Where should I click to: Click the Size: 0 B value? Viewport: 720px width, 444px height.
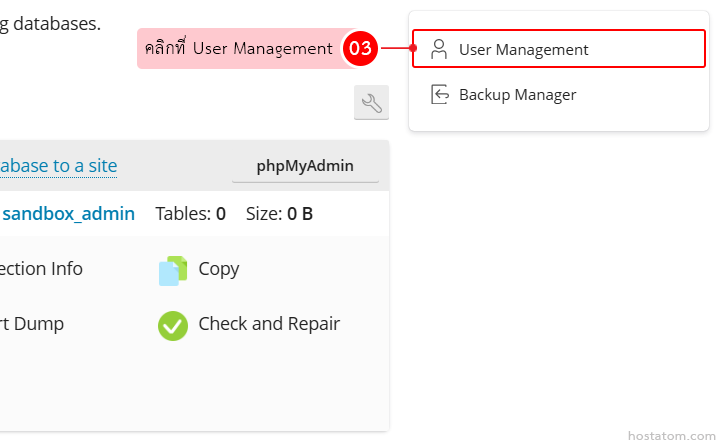point(279,213)
